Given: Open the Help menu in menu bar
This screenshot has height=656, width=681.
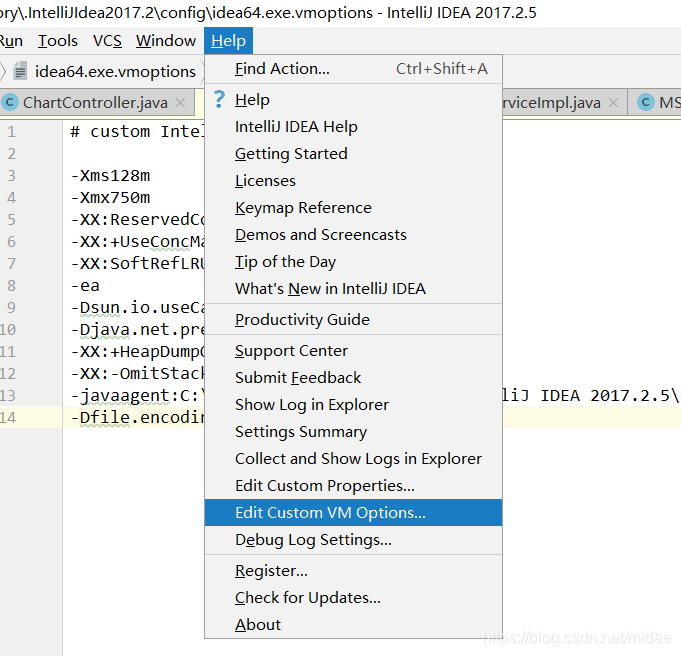Looking at the screenshot, I should click(228, 41).
